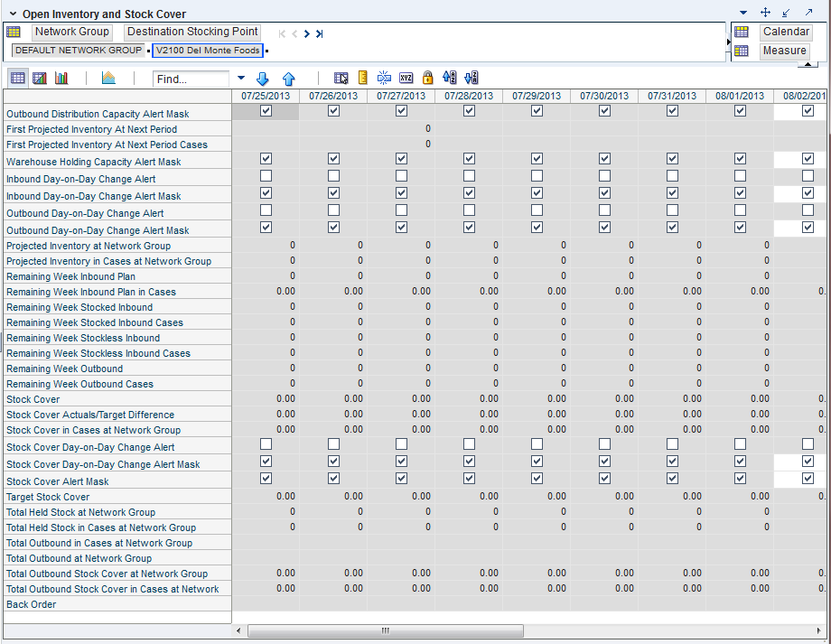Viewport: 831px width, 644px height.
Task: Click the move cross-arrows icon in header
Action: point(765,13)
